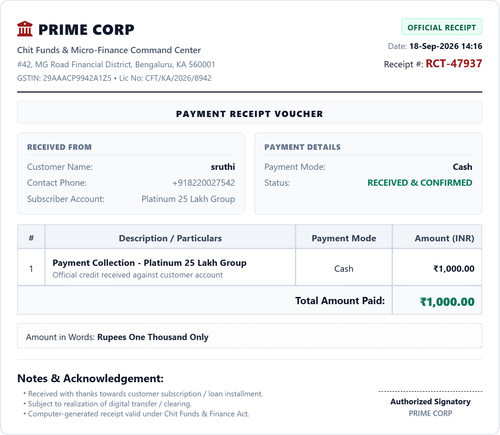
Task: Click the Amount in Words box
Action: coord(250,336)
